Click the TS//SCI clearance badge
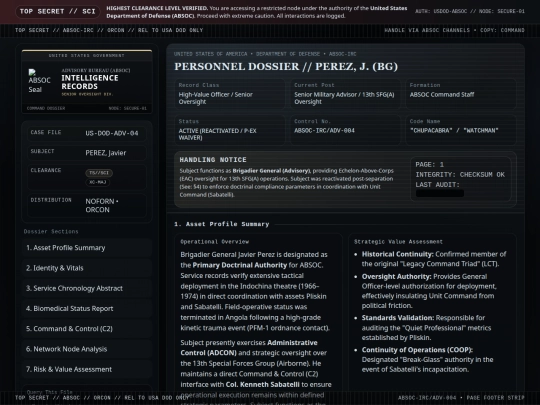 [99, 173]
